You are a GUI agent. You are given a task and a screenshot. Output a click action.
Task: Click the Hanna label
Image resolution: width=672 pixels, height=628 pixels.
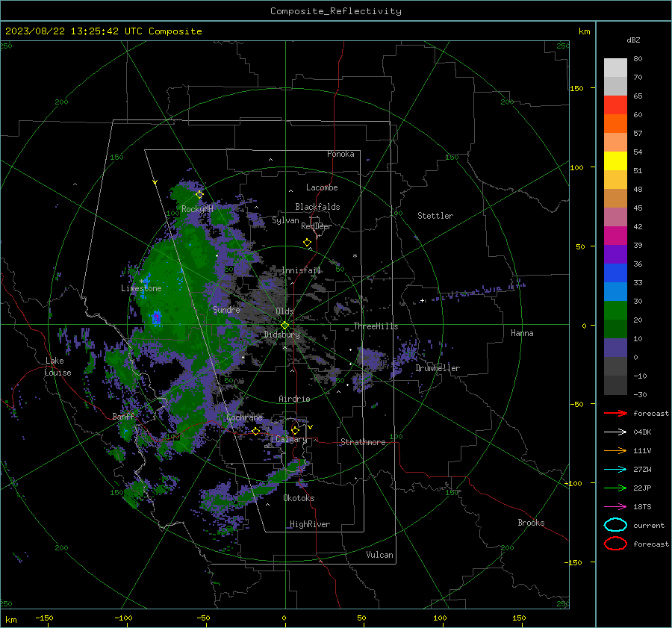pos(522,333)
